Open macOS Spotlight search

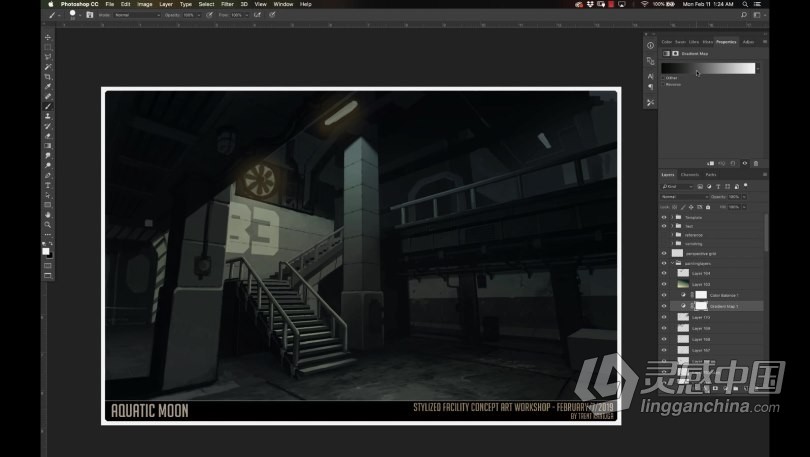(745, 4)
